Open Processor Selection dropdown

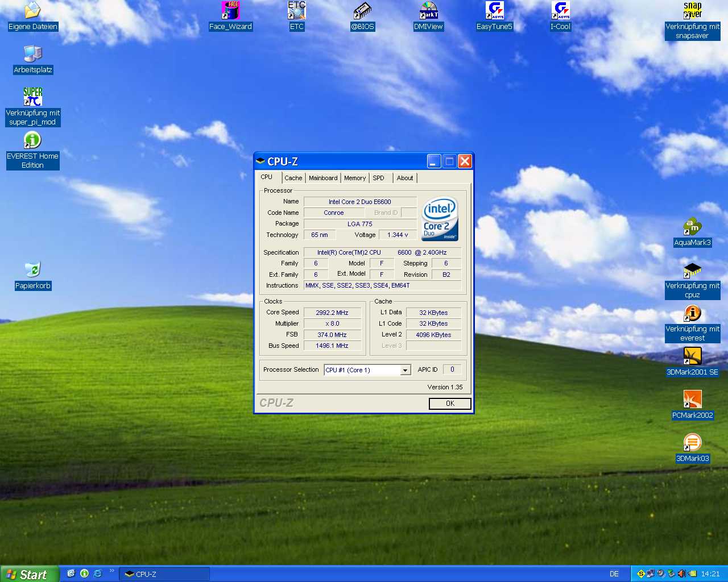point(405,370)
